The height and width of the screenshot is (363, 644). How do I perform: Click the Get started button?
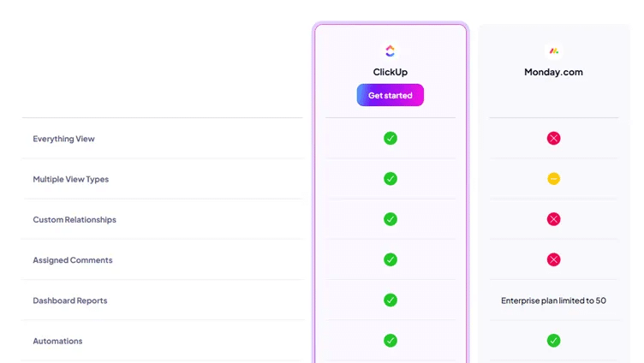point(391,95)
